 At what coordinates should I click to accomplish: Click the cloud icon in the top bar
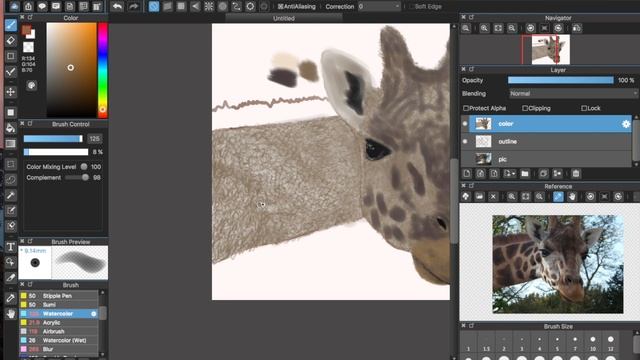(14, 6)
